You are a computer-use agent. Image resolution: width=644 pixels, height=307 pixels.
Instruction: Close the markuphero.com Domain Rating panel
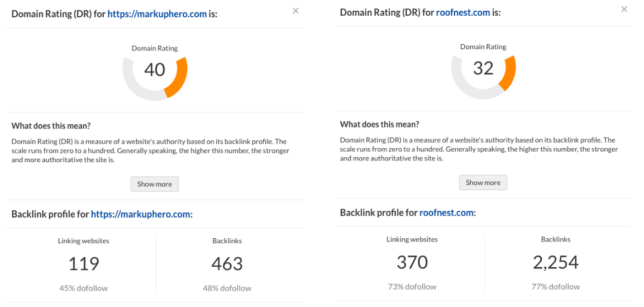coord(295,11)
